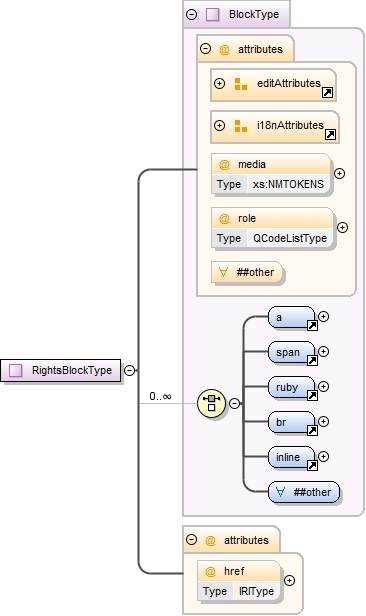Click the reference arrow on span element
Viewport: 366px width, 616px height.
coord(312,361)
